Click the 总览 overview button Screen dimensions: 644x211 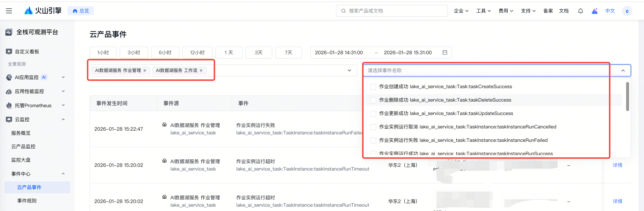point(81,11)
